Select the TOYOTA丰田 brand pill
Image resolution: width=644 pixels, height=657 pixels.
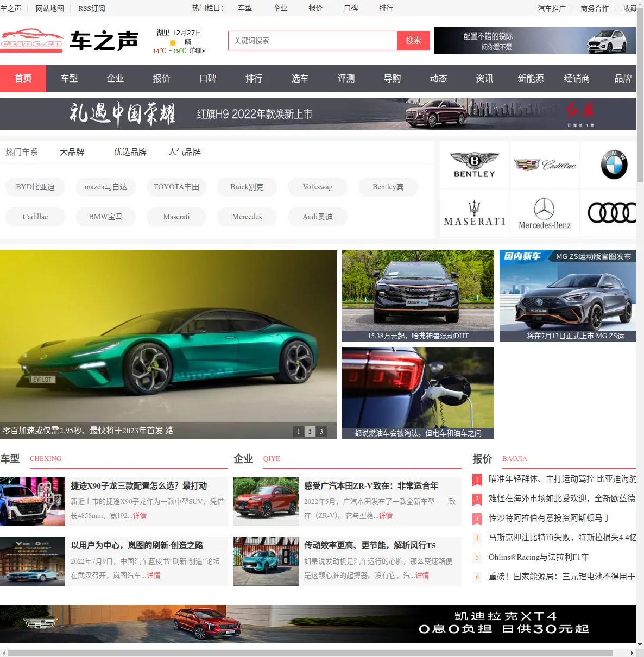pos(176,187)
